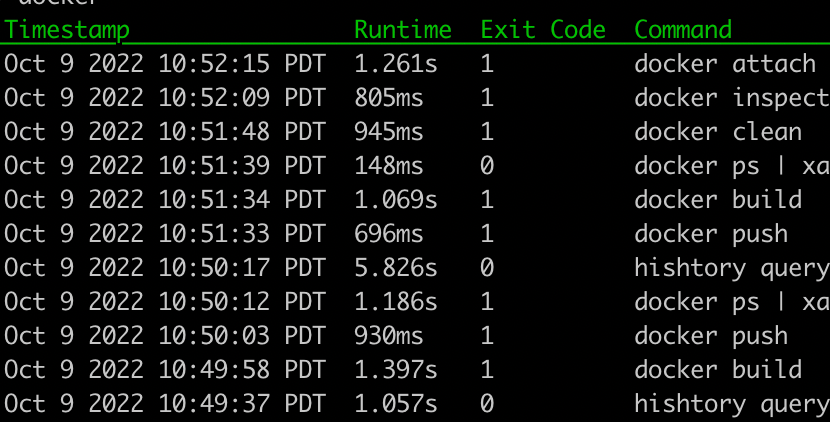Select the timestamp Oct 9 2022 10:49:37 PDT
The image size is (830, 422).
coord(164,403)
